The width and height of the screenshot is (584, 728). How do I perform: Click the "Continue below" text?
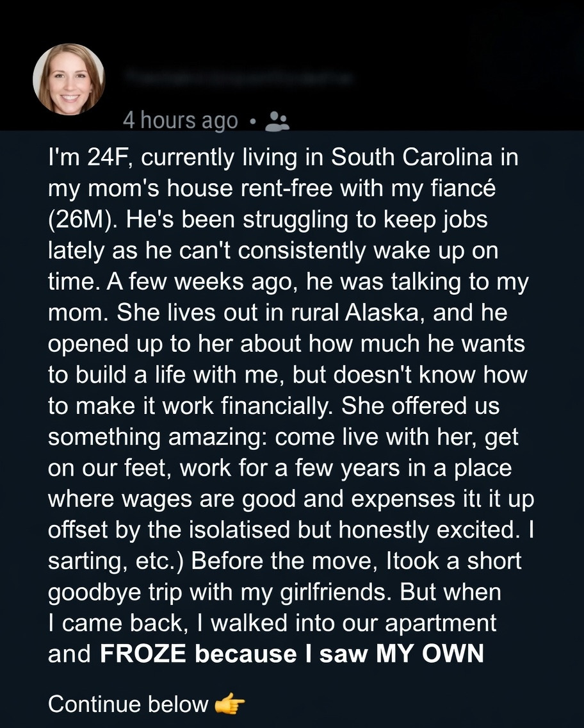128,704
